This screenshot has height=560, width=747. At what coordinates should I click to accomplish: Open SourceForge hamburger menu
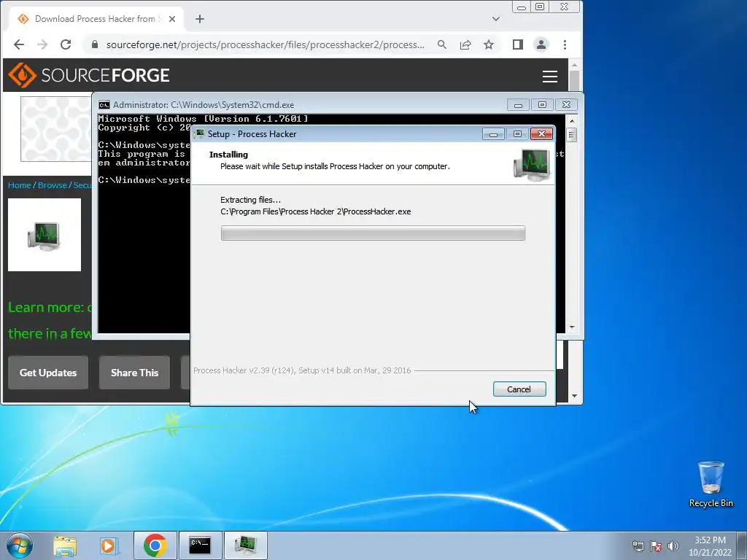(x=550, y=77)
